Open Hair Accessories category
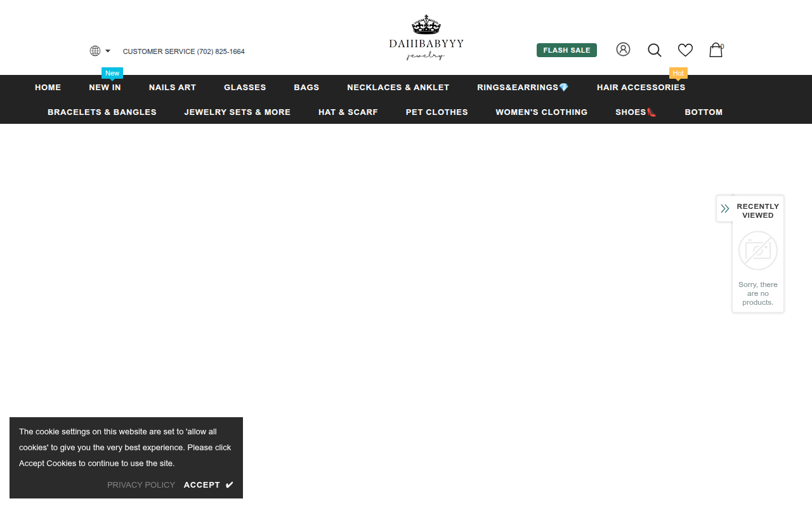Viewport: 812px width, 508px height. [641, 88]
